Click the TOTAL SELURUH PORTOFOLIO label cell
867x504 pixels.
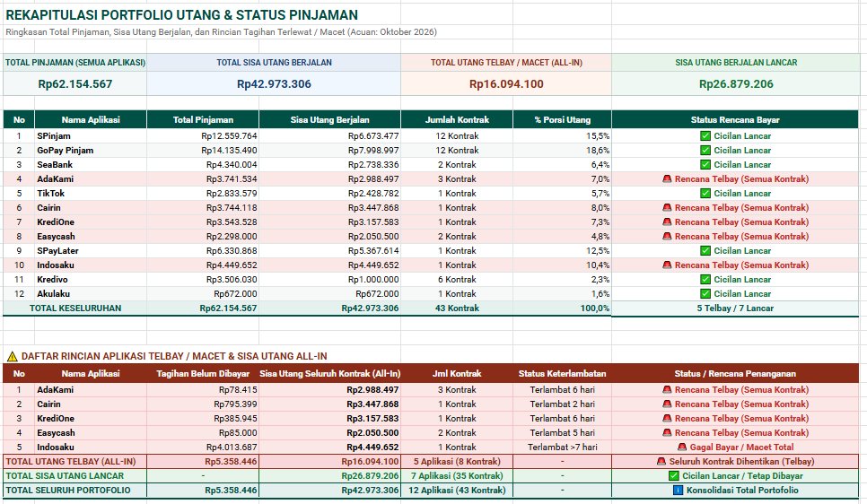tap(74, 491)
